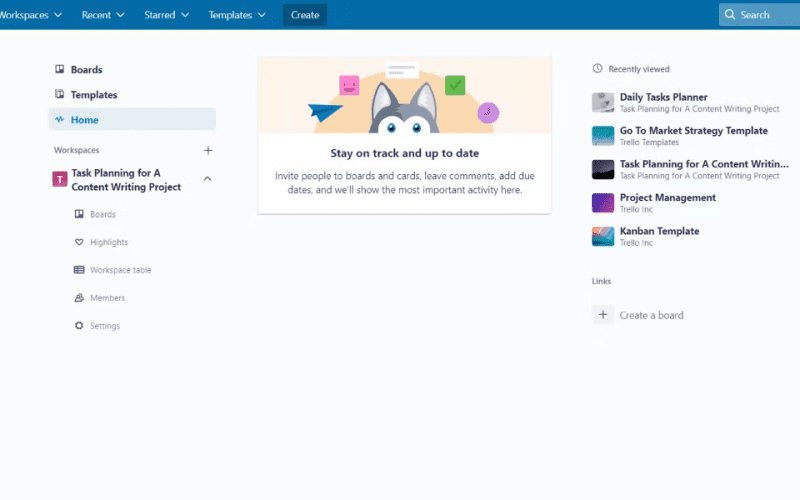The height and width of the screenshot is (500, 800).
Task: Click the search magnifier icon
Action: pos(730,14)
